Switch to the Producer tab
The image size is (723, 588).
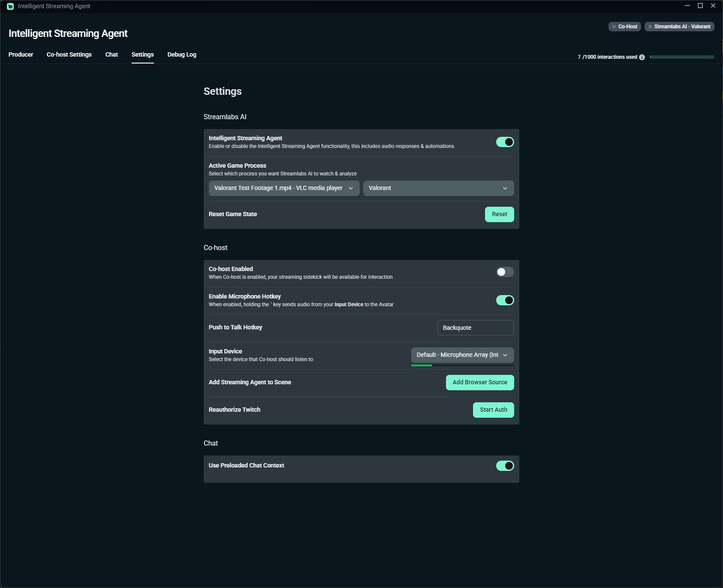point(21,54)
